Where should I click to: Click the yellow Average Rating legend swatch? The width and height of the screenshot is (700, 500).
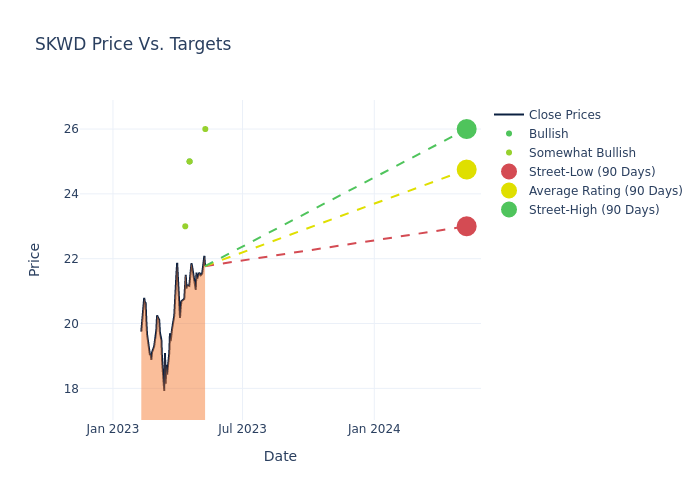[x=509, y=191]
